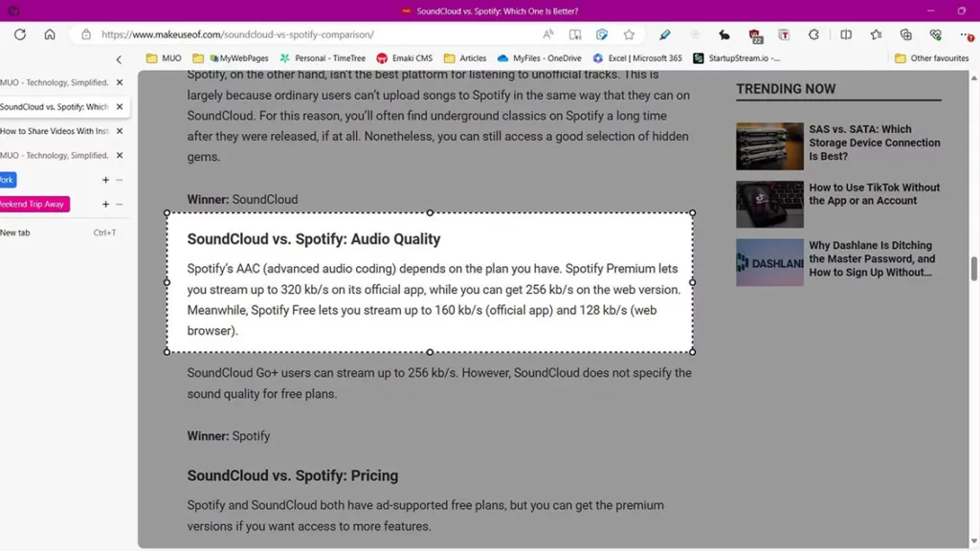Switch to How to Share Videos With Inst tab
This screenshot has height=551, width=980.
tap(55, 131)
